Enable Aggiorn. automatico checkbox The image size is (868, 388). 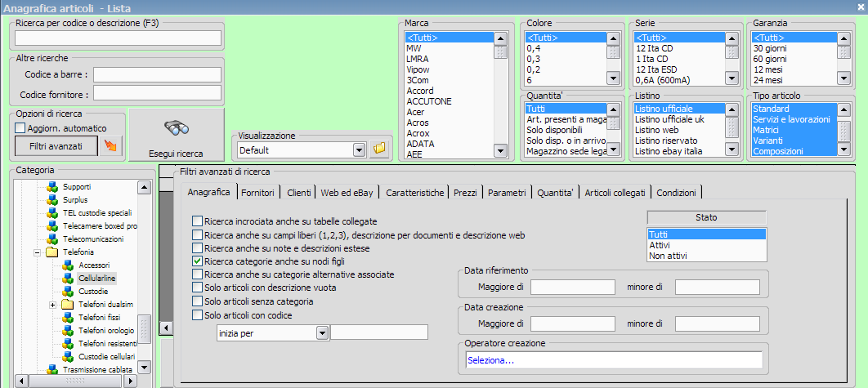pos(20,128)
